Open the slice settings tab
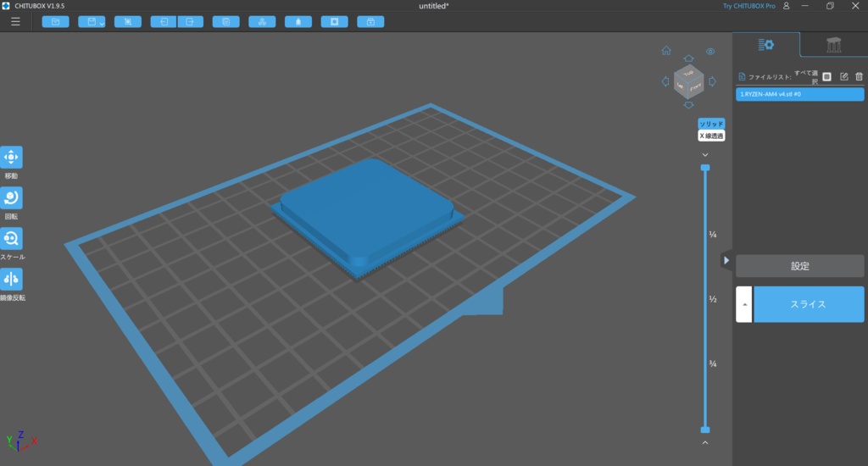Image resolution: width=868 pixels, height=466 pixels. point(766,44)
